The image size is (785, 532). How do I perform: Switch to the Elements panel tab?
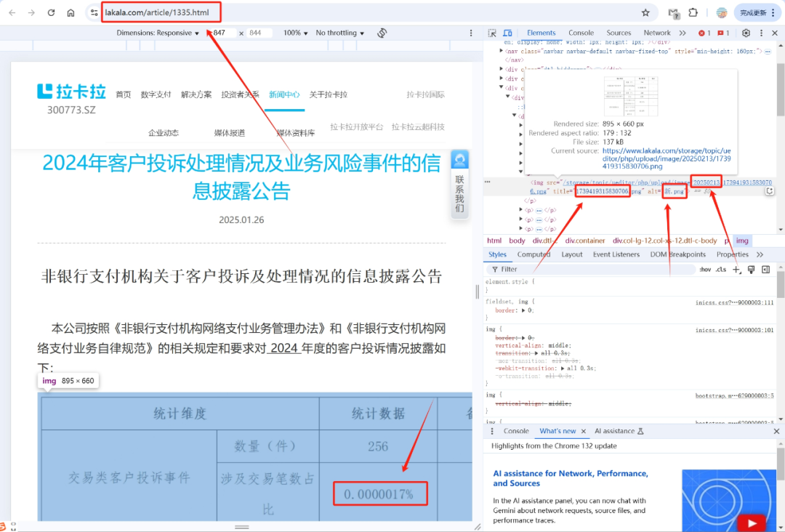click(541, 33)
